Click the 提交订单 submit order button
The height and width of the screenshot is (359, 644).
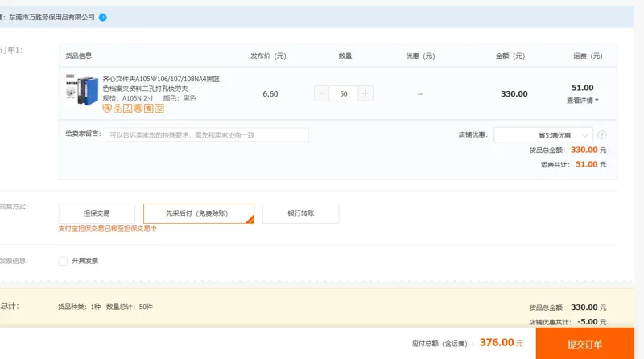click(x=585, y=345)
